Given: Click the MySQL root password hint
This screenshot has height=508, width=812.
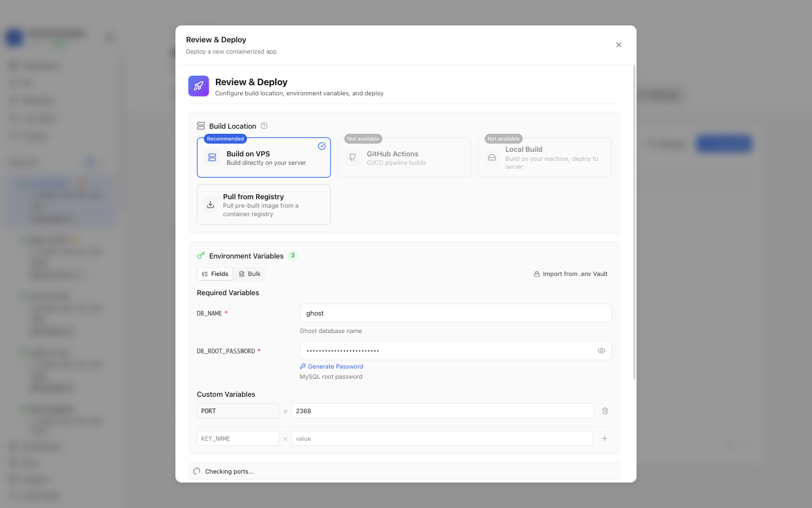Looking at the screenshot, I should click(x=331, y=376).
